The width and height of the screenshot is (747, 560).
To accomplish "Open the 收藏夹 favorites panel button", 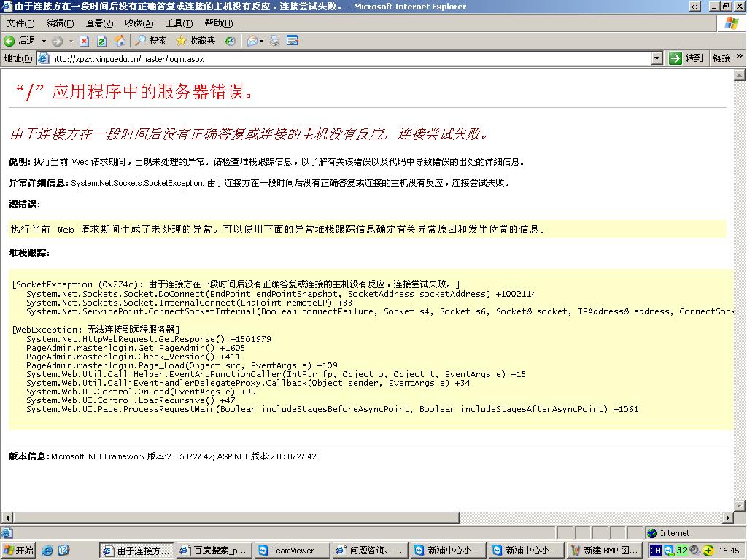I will [196, 41].
